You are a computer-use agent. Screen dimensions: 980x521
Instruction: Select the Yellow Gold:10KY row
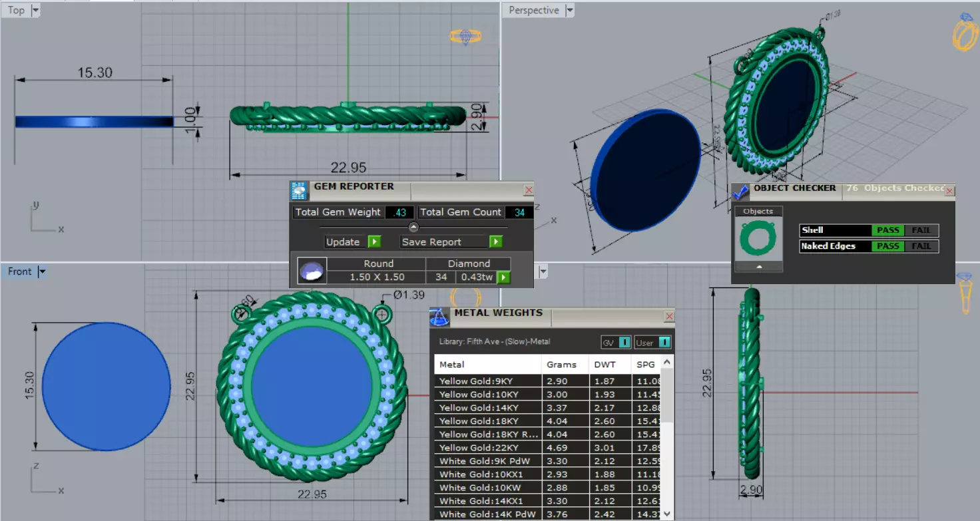coord(549,395)
